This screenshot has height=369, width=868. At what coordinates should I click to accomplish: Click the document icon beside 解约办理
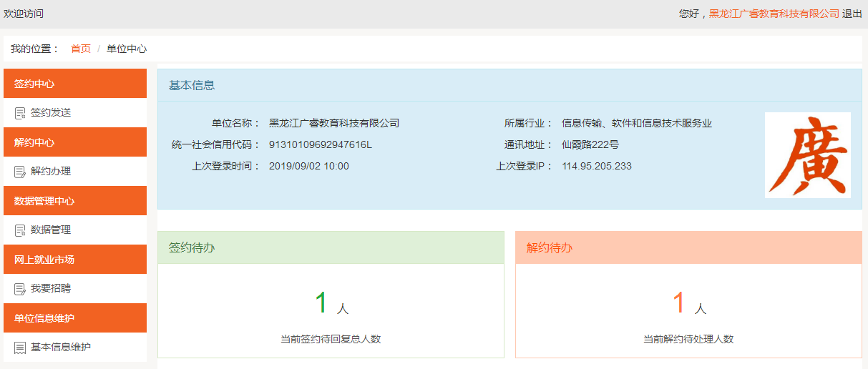point(20,172)
